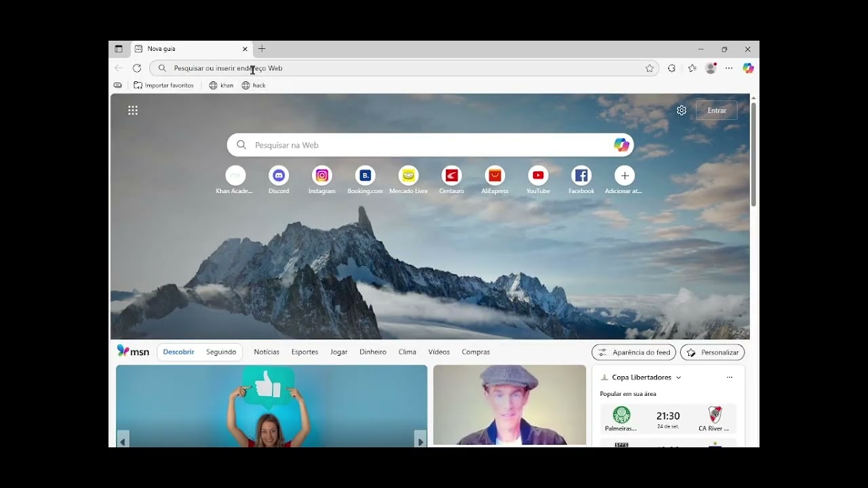868x488 pixels.
Task: Click Aparência do feed button
Action: click(634, 352)
